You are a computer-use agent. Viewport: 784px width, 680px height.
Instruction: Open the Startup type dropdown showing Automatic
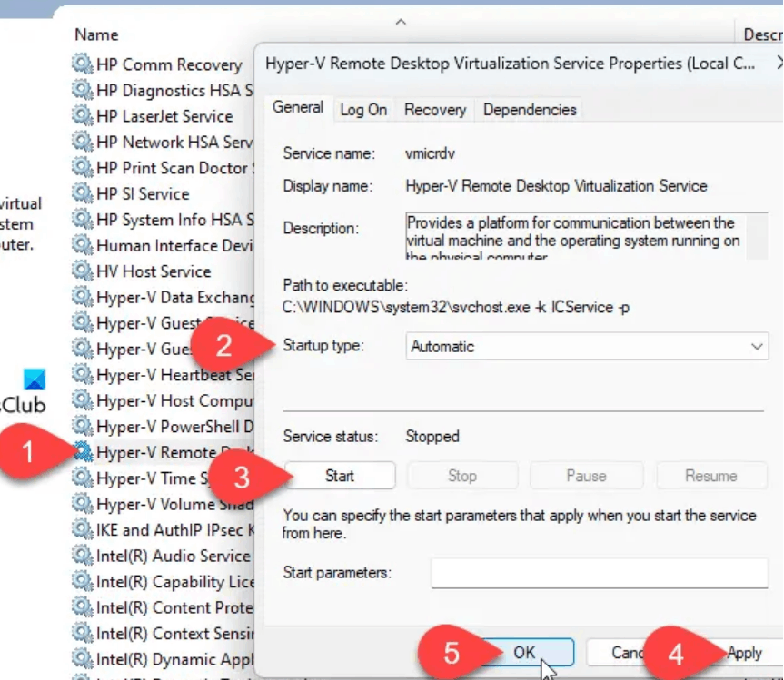click(x=587, y=346)
